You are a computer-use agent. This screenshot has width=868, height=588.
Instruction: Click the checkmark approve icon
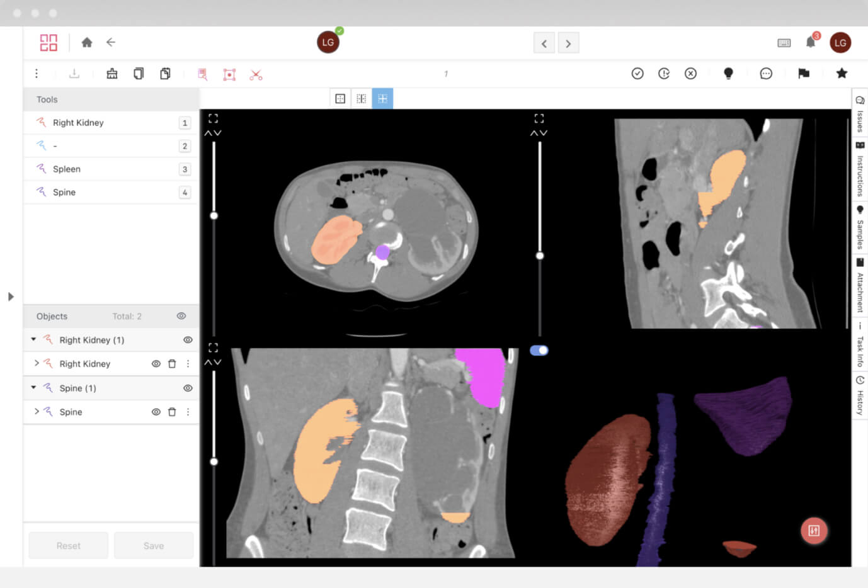[x=637, y=74]
